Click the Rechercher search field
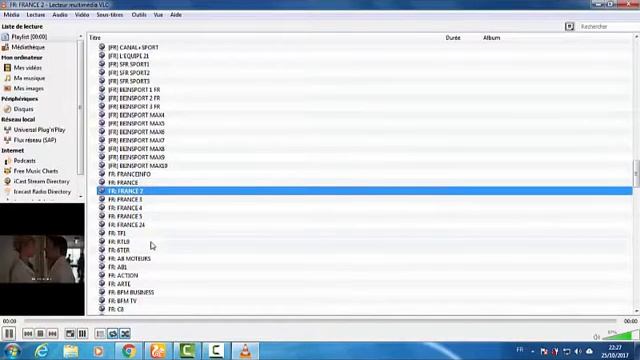Viewport: 640px width, 360px height. point(608,27)
